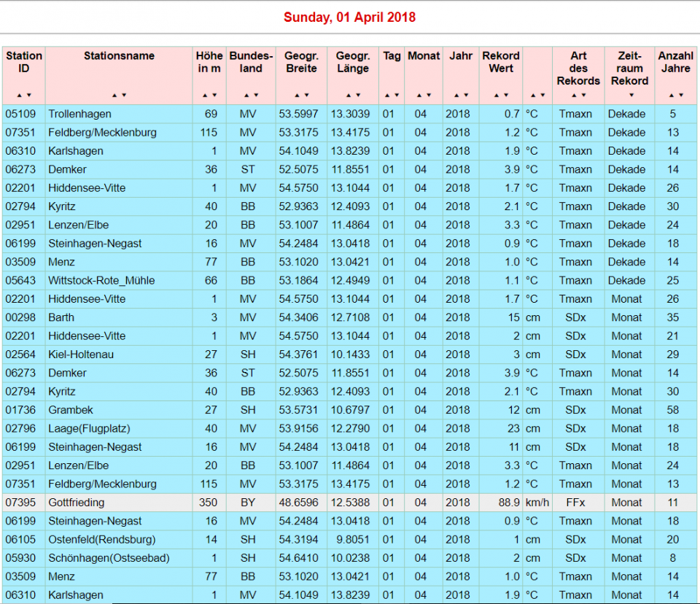Sort Stationsname column descending

[124, 95]
